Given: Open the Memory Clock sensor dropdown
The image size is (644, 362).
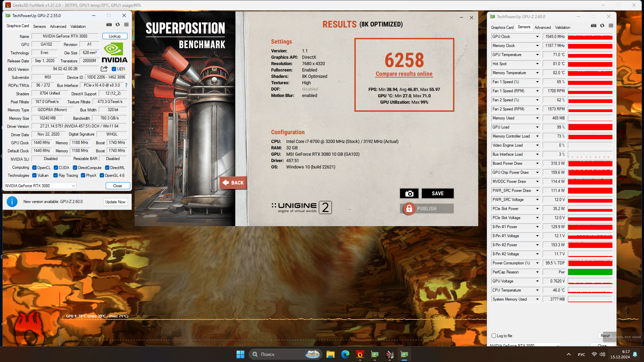Looking at the screenshot, I should (x=537, y=46).
